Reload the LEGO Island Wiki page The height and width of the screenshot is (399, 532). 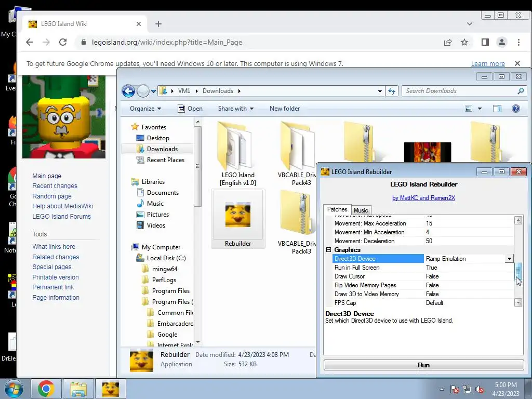(63, 42)
